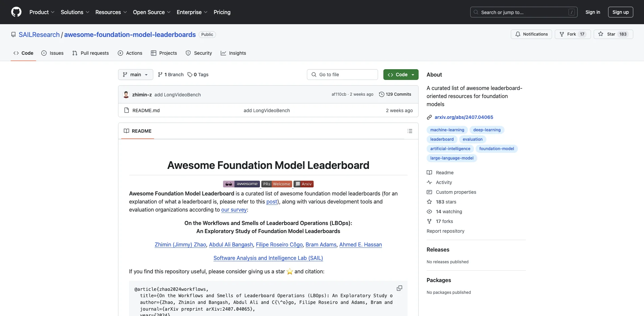Open the Pricing page
644x316 pixels.
coord(222,12)
